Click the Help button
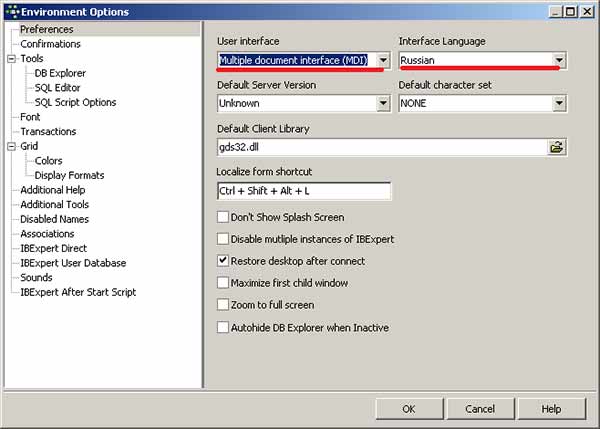 point(551,409)
